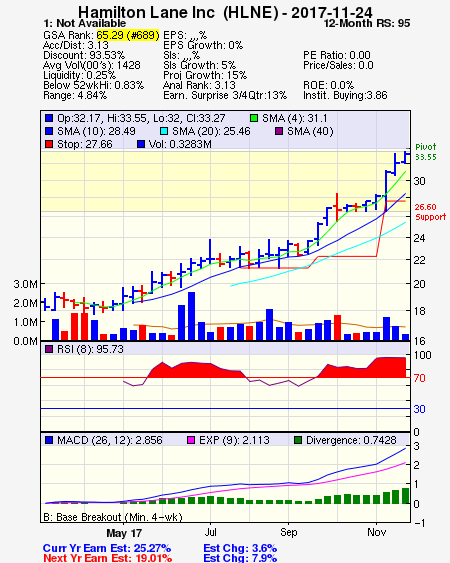450x563 pixels.
Task: Click the Earn. Surprise 3/4Qtr:13% text
Action: pyautogui.click(x=225, y=96)
